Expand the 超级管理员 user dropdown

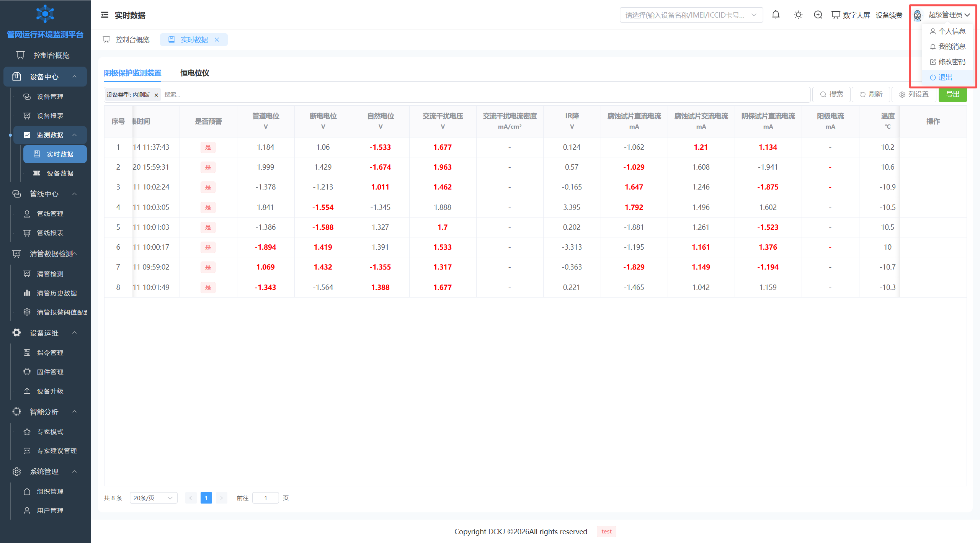[x=949, y=15]
